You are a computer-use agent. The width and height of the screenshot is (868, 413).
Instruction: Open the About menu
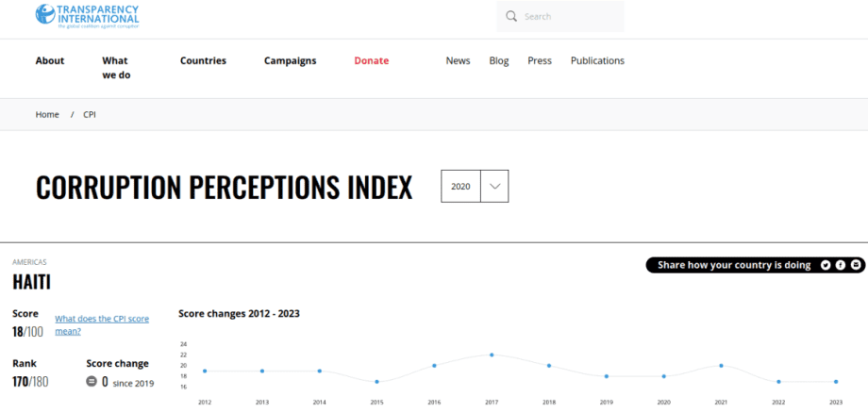(50, 60)
